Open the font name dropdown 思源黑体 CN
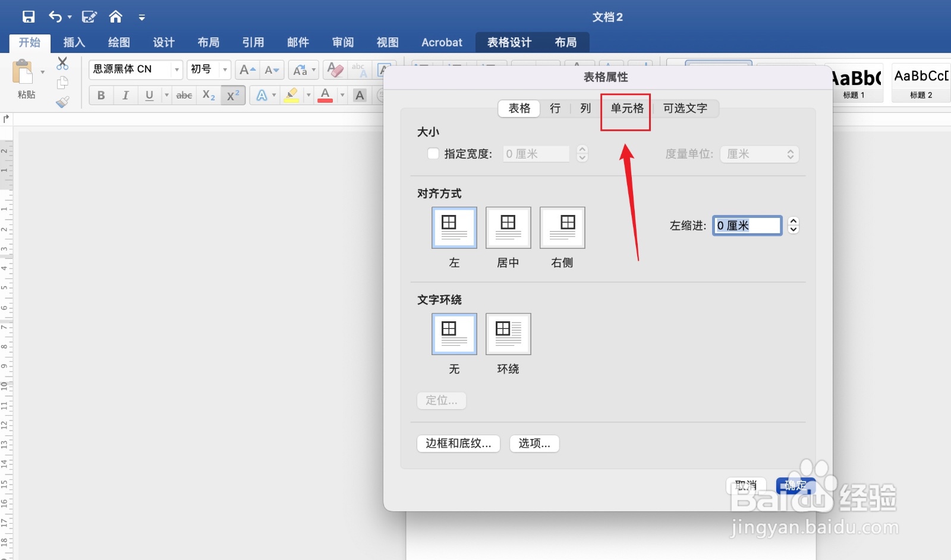Viewport: 951px width, 560px height. pos(177,69)
